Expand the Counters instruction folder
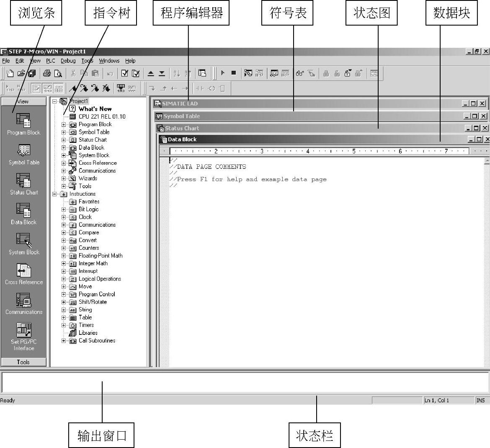The image size is (490, 448). click(64, 248)
